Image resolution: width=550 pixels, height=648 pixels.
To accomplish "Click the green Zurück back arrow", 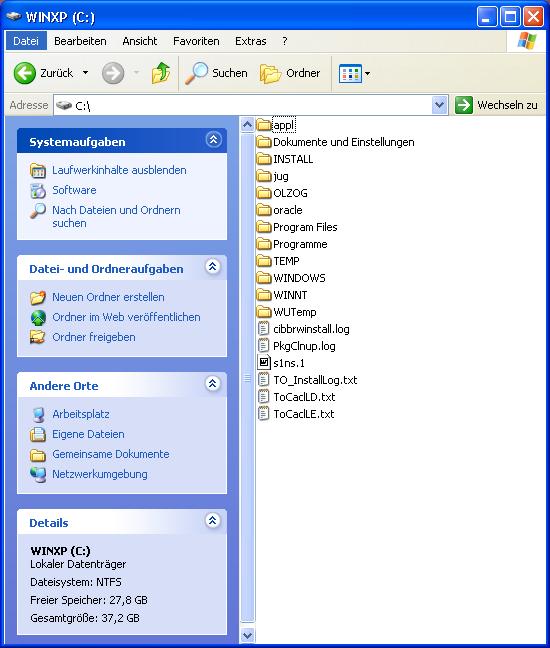I will click(25, 73).
